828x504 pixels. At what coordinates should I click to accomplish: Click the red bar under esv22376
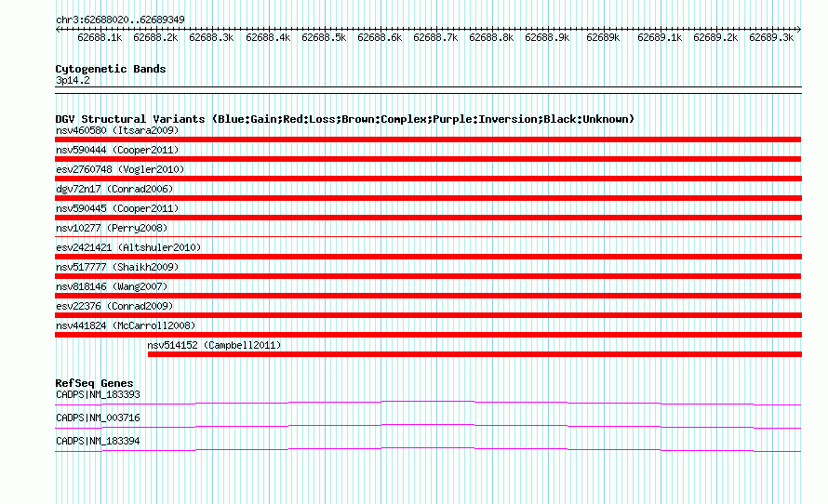click(x=428, y=315)
